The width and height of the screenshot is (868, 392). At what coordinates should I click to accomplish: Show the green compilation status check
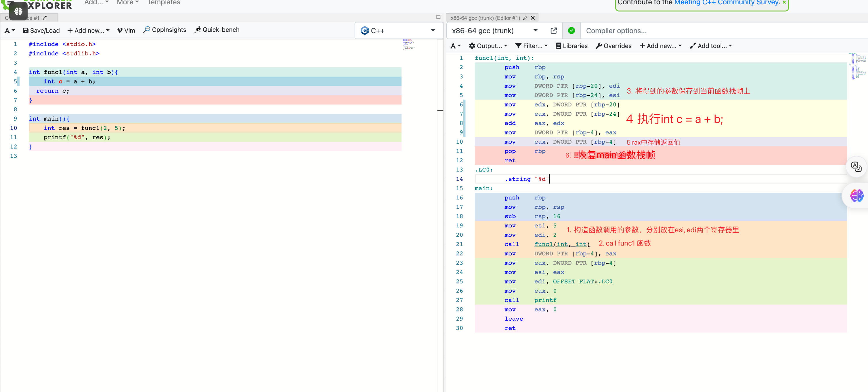pyautogui.click(x=571, y=31)
